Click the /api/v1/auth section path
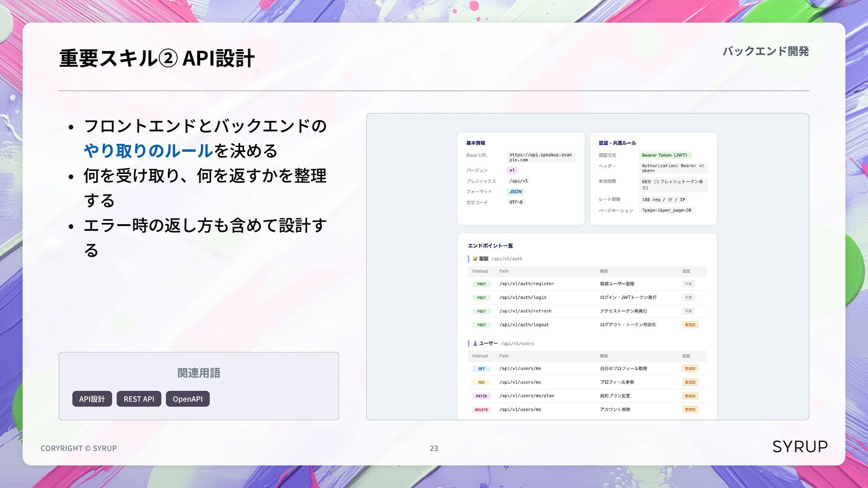The width and height of the screenshot is (868, 488). click(x=507, y=259)
